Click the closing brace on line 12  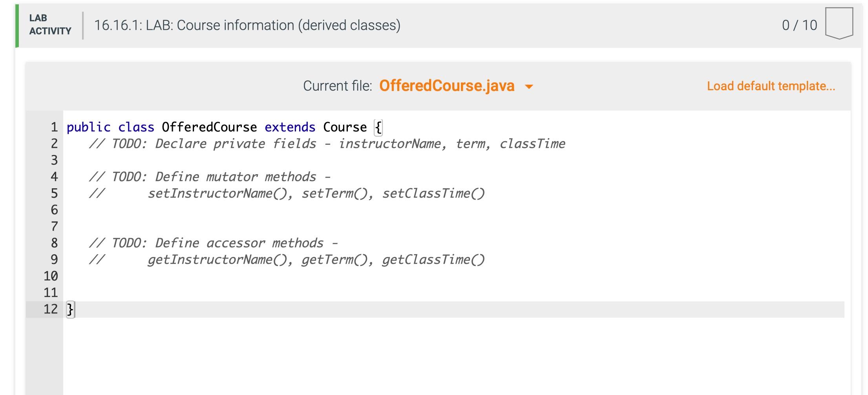click(x=71, y=309)
